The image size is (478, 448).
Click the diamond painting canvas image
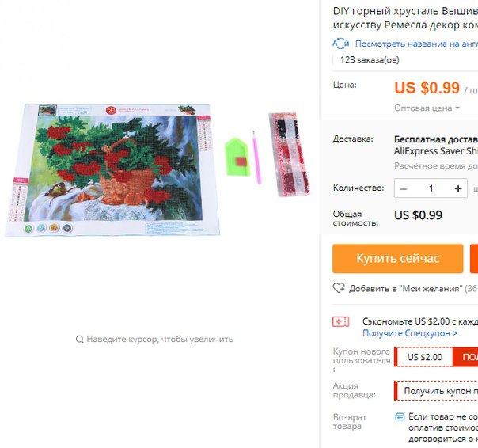(112, 170)
